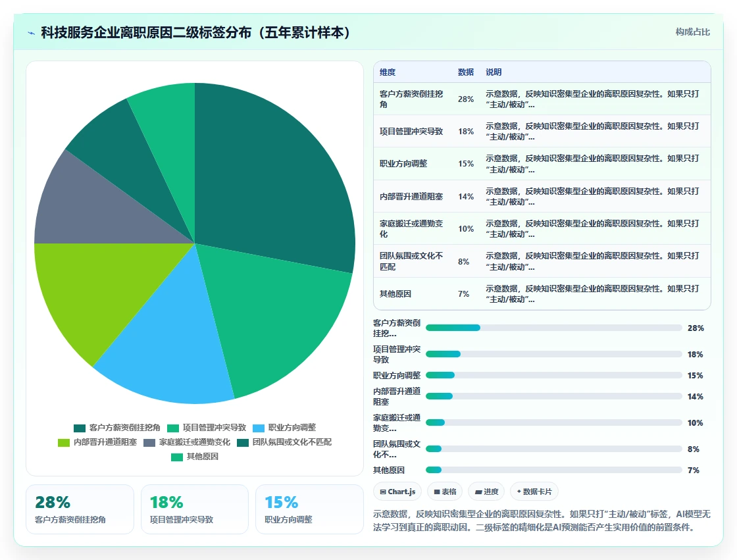
Task: Click the Chart.js tag
Action: (397, 492)
